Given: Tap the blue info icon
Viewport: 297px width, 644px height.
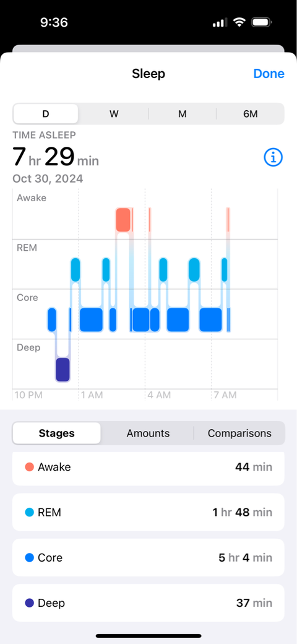Looking at the screenshot, I should (x=273, y=157).
